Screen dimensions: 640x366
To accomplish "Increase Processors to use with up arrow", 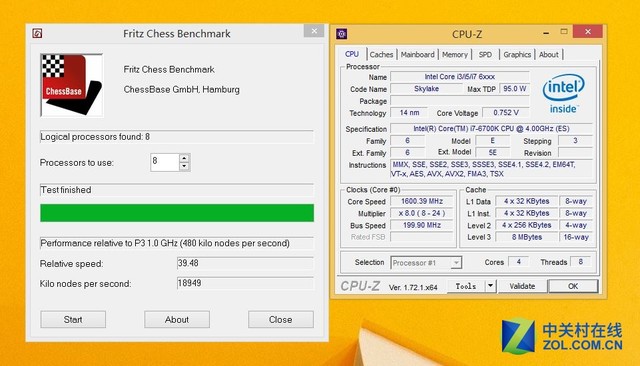I will (x=184, y=158).
